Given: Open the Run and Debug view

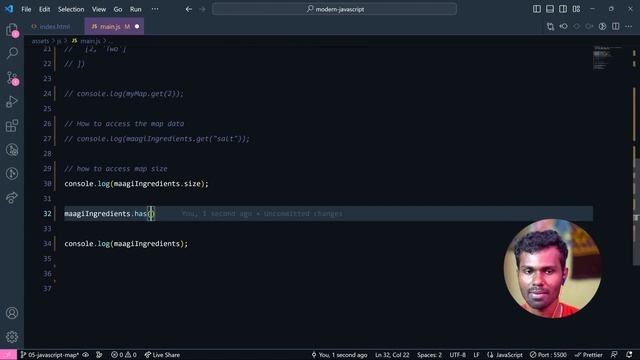Looking at the screenshot, I should click(12, 101).
